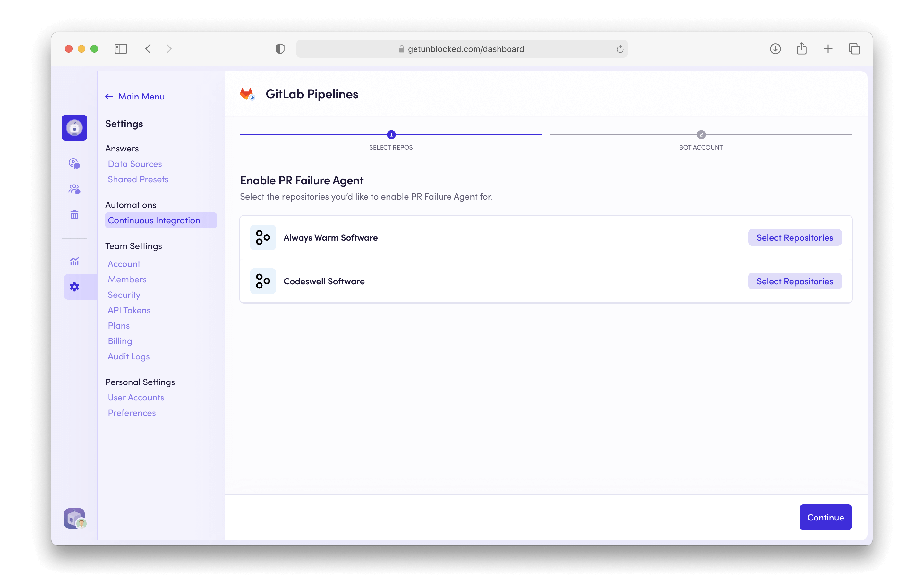Click the team members sidebar icon

(74, 189)
